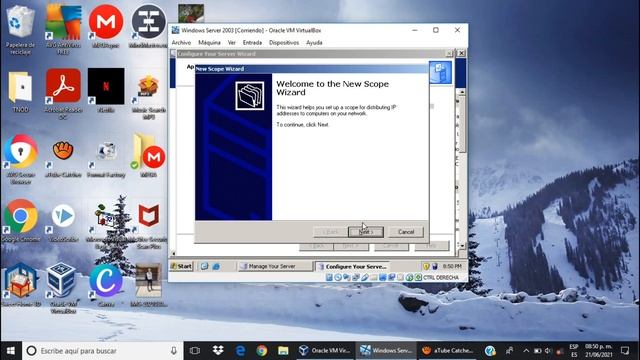
Task: Open the Máquina menu
Action: [x=209, y=42]
